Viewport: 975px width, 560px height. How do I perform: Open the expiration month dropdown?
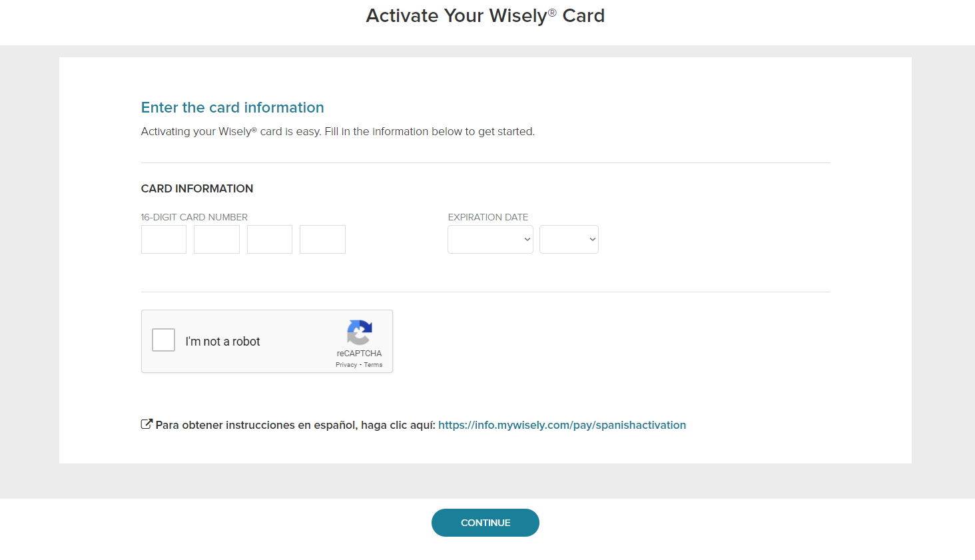[x=490, y=239]
